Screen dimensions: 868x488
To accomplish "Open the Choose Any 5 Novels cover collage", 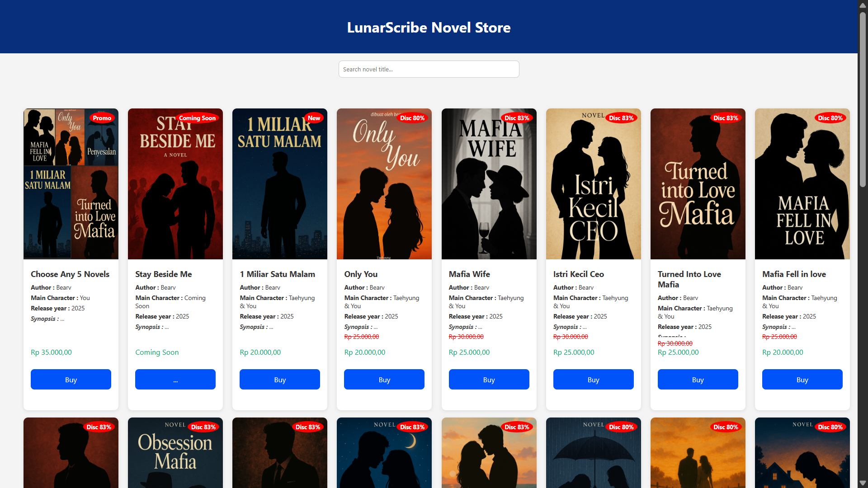I will click(x=71, y=184).
